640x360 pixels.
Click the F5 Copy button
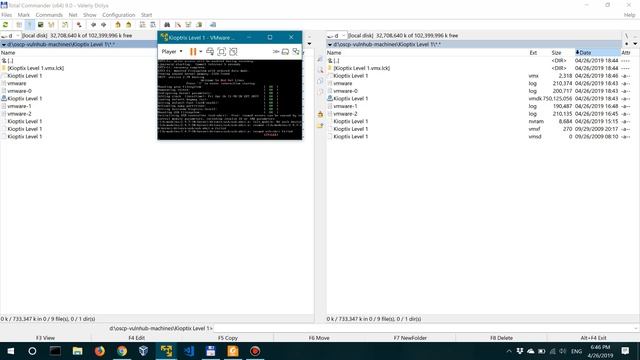click(228, 338)
